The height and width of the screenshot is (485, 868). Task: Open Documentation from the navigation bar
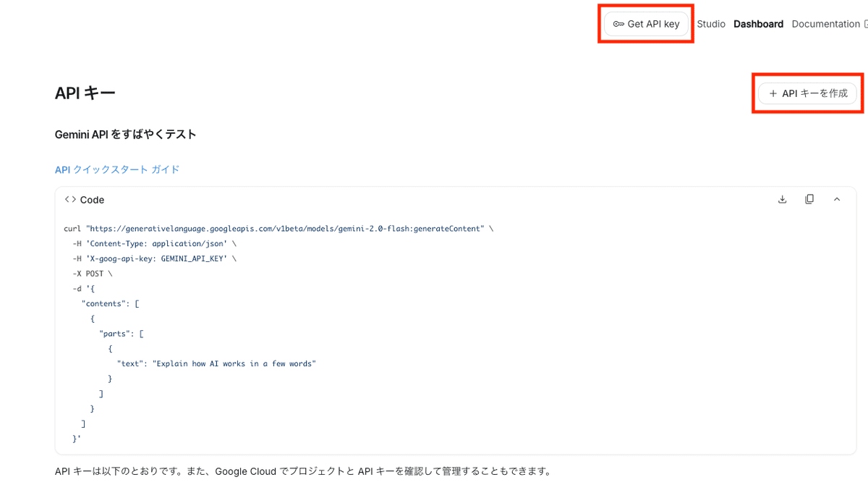tap(826, 23)
